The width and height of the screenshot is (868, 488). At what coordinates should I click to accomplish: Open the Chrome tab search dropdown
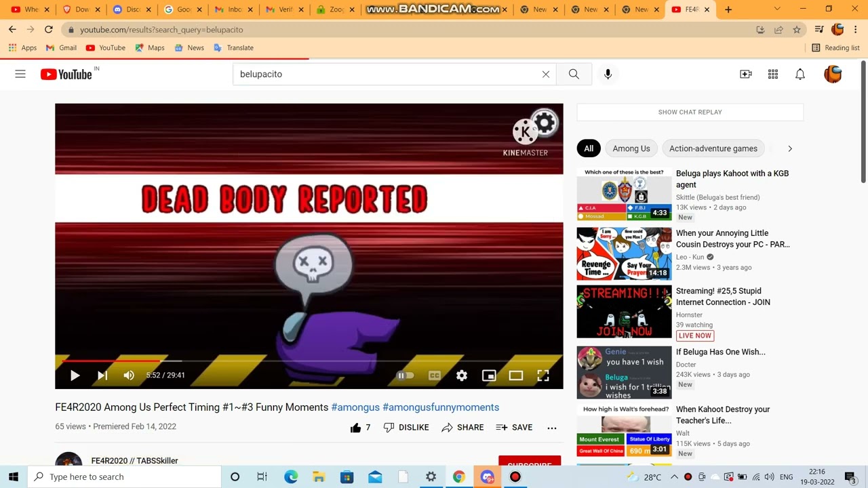(777, 9)
